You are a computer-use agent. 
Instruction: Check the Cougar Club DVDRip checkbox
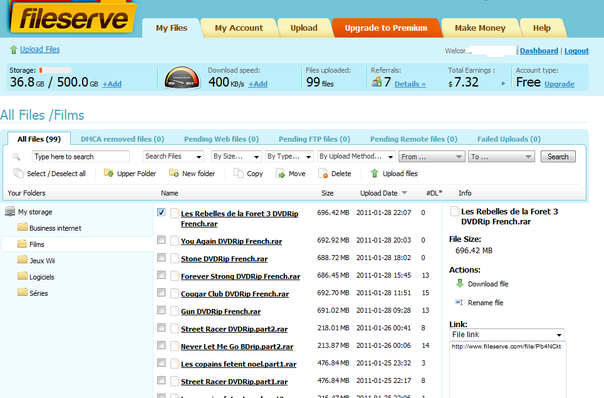tap(161, 293)
